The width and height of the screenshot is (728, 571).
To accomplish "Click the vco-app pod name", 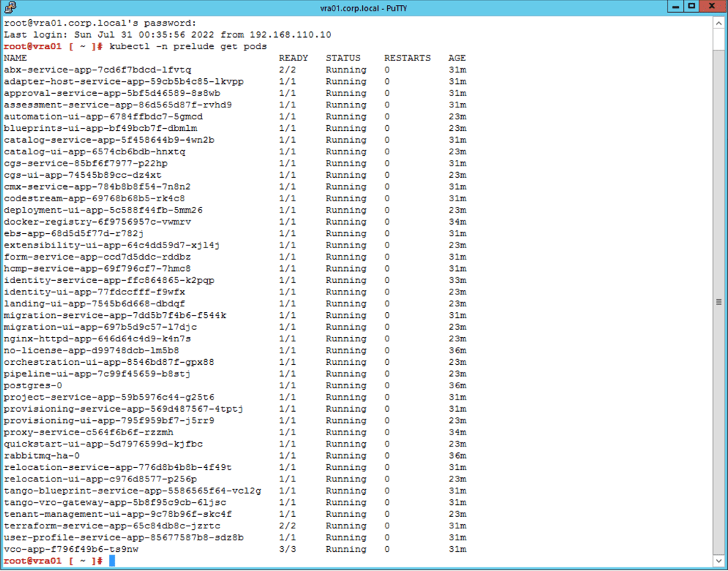I will [x=70, y=549].
